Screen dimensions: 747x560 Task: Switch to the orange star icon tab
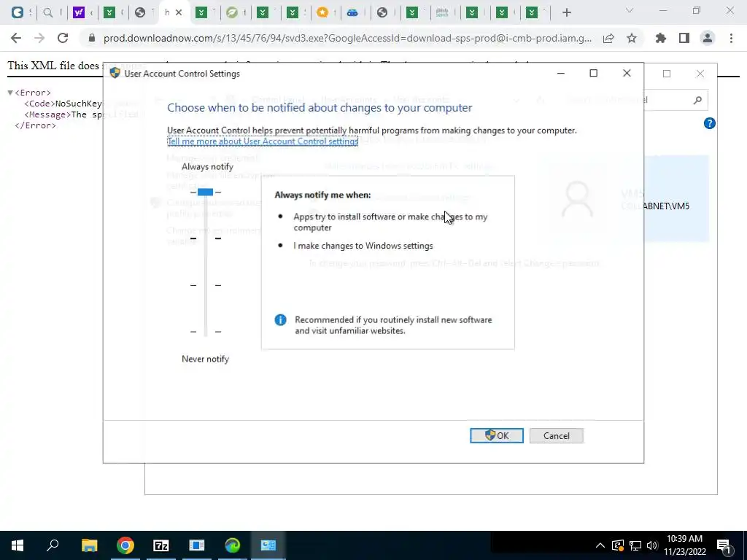pyautogui.click(x=322, y=12)
